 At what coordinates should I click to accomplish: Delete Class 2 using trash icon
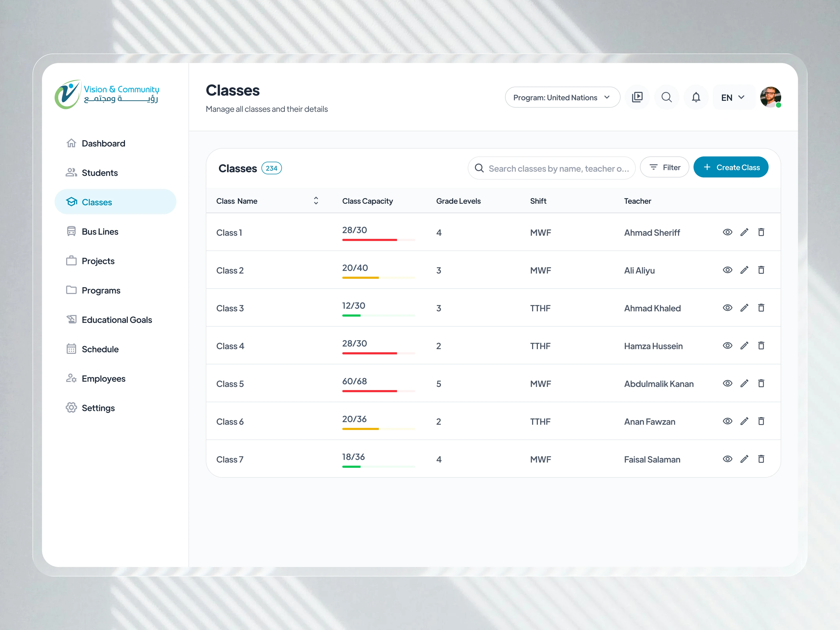(761, 270)
